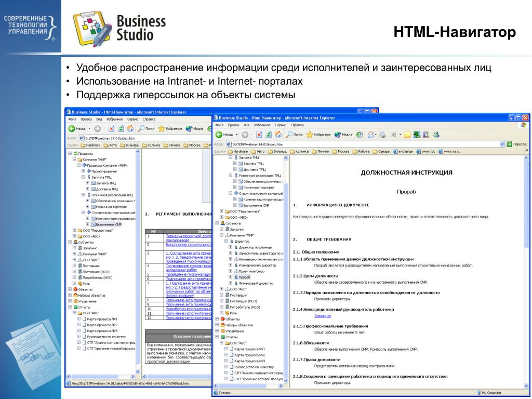Click the Переход go button
This screenshot has width=532, height=399.
point(517,144)
